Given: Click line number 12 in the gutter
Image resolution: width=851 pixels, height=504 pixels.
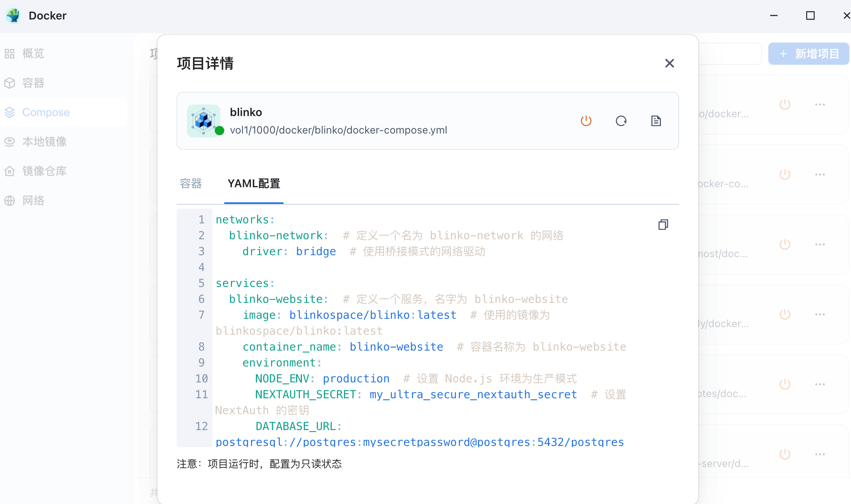Looking at the screenshot, I should coord(201,426).
